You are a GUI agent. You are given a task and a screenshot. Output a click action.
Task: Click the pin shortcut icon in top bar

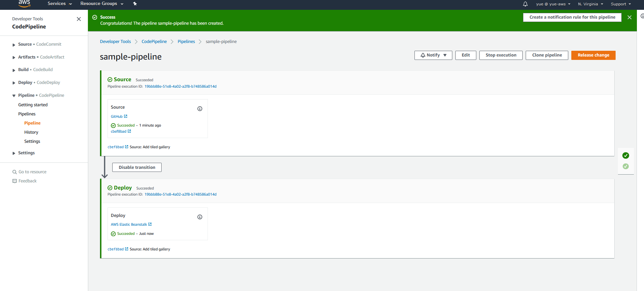click(x=135, y=4)
